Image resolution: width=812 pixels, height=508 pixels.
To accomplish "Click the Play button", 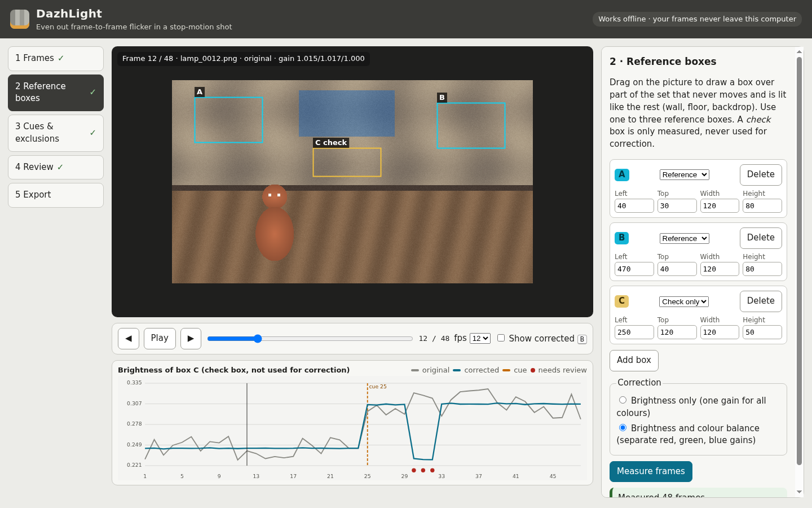I will pyautogui.click(x=160, y=339).
